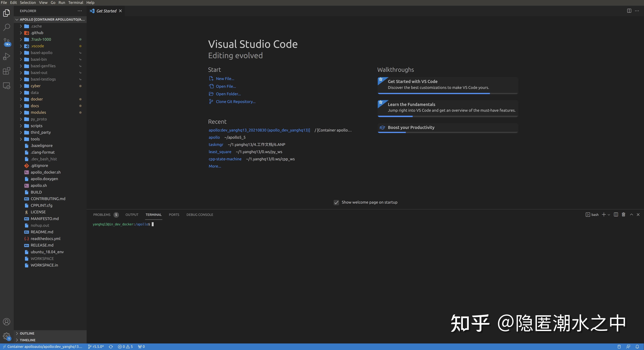Image resolution: width=644 pixels, height=350 pixels.
Task: Split the terminal panel
Action: [616, 214]
